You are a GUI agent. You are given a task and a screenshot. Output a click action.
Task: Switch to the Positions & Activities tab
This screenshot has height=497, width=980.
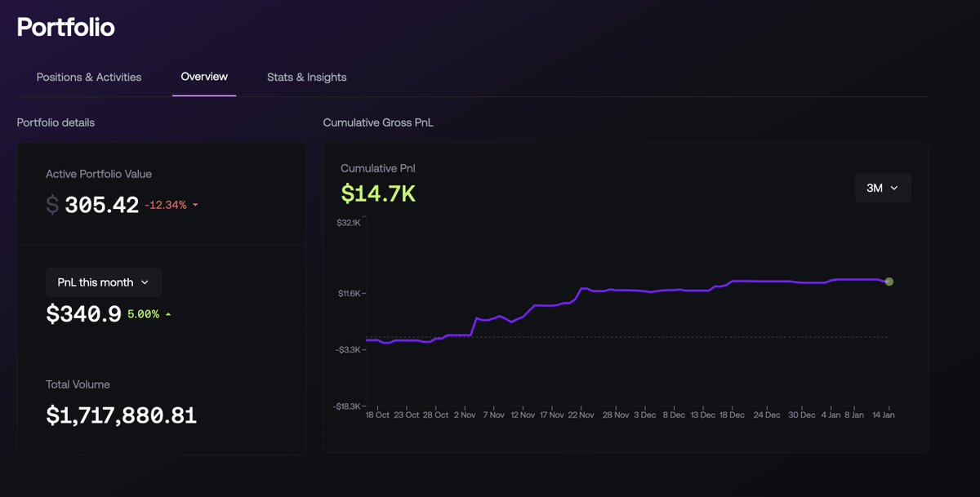click(88, 77)
